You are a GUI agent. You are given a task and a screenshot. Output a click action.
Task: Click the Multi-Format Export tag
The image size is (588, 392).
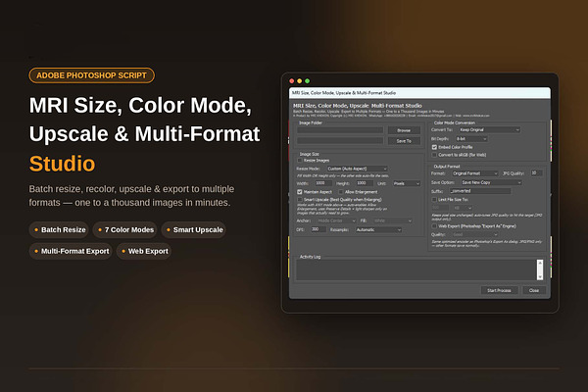71,251
